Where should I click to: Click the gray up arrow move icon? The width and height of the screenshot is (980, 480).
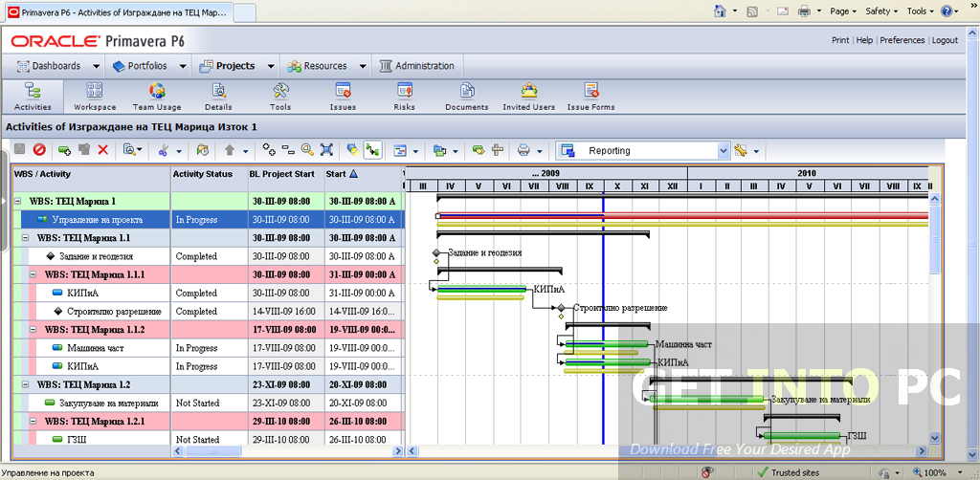(230, 150)
